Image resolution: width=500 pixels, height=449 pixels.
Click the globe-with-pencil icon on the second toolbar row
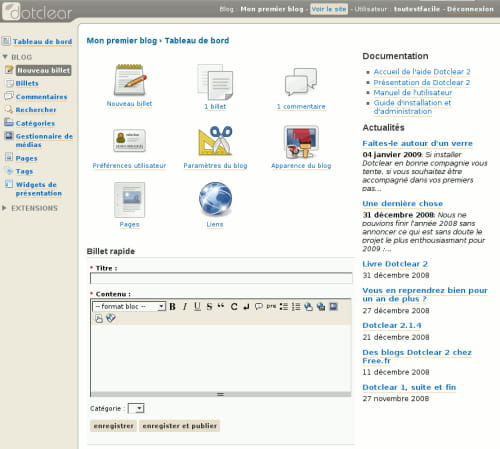[111, 318]
